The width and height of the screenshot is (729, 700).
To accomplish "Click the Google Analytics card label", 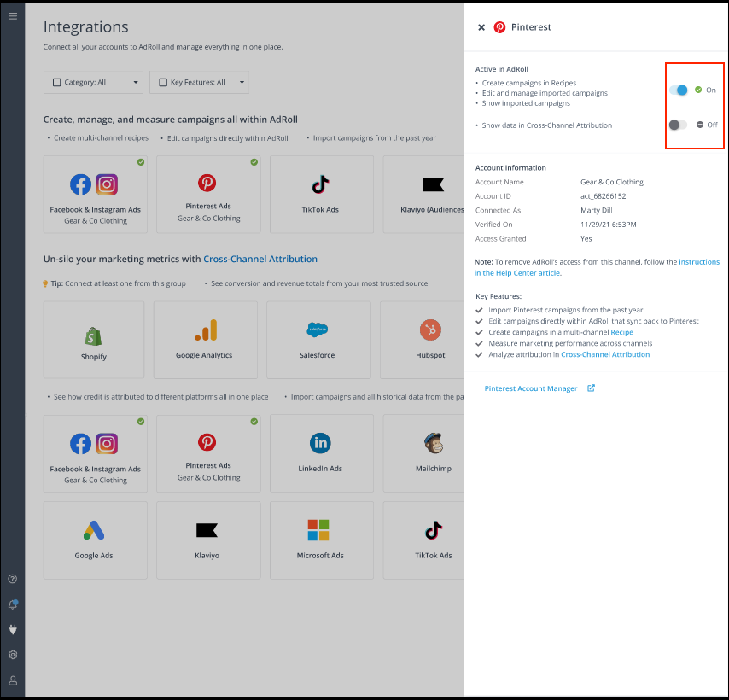I will (x=204, y=355).
